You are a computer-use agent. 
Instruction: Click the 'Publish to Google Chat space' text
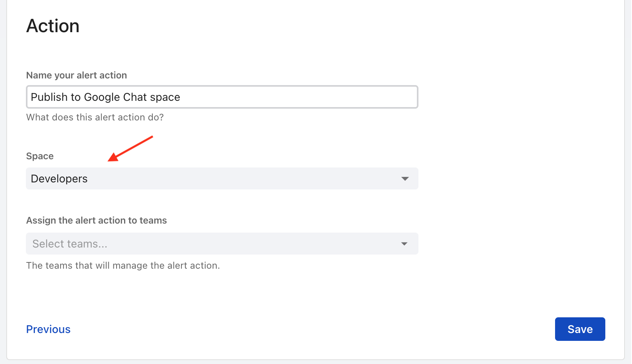105,97
